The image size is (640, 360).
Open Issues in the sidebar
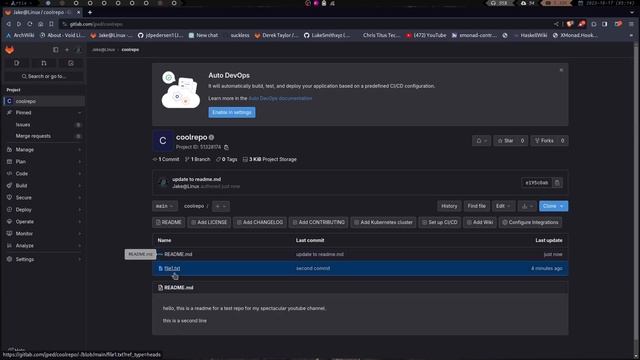point(44,124)
